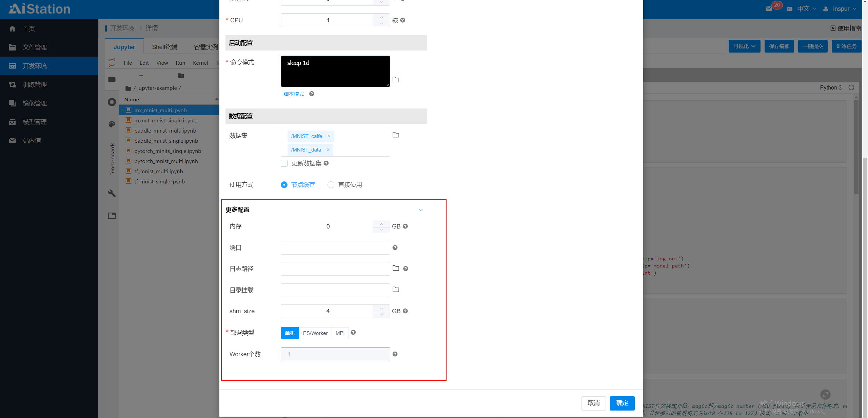The height and width of the screenshot is (418, 868).
Task: Increase the shm_size value with up arrow
Action: click(381, 308)
